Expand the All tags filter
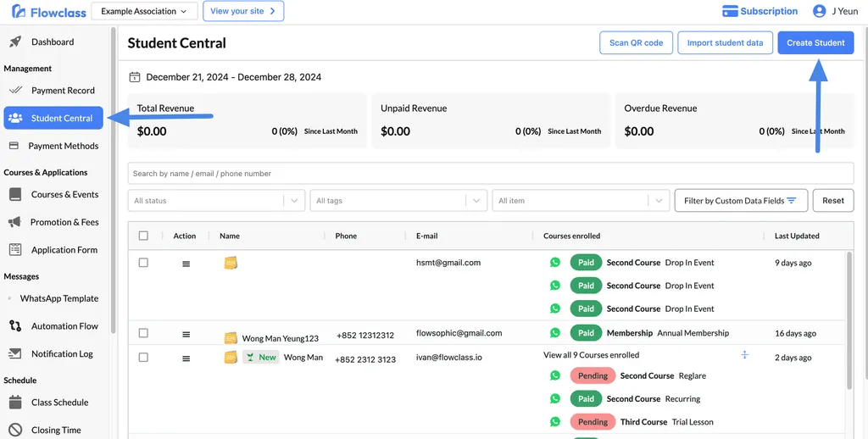Viewport: 868px width, 439px height. 398,200
